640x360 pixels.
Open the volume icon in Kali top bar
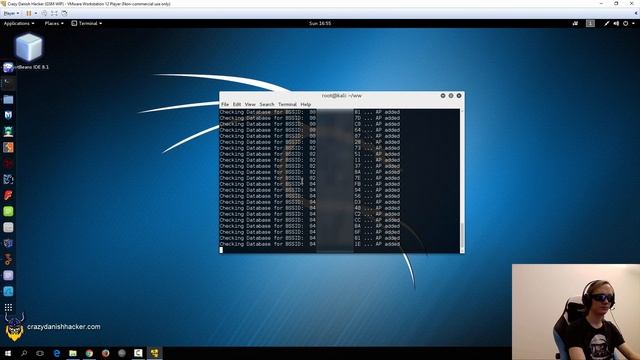616,23
